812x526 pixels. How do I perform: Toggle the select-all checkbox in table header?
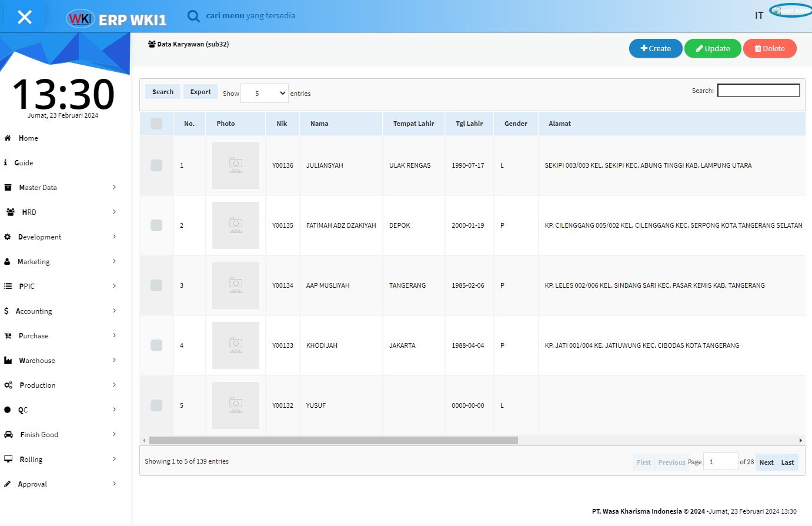pyautogui.click(x=156, y=124)
